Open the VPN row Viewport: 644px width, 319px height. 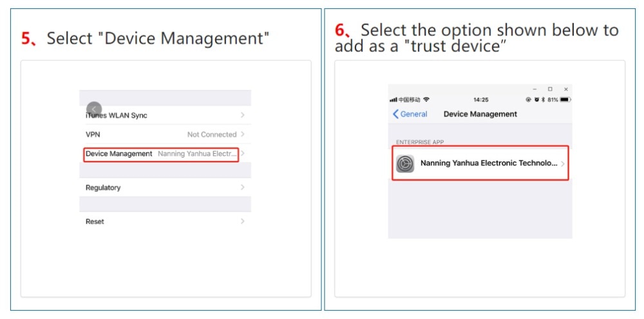[x=165, y=134]
